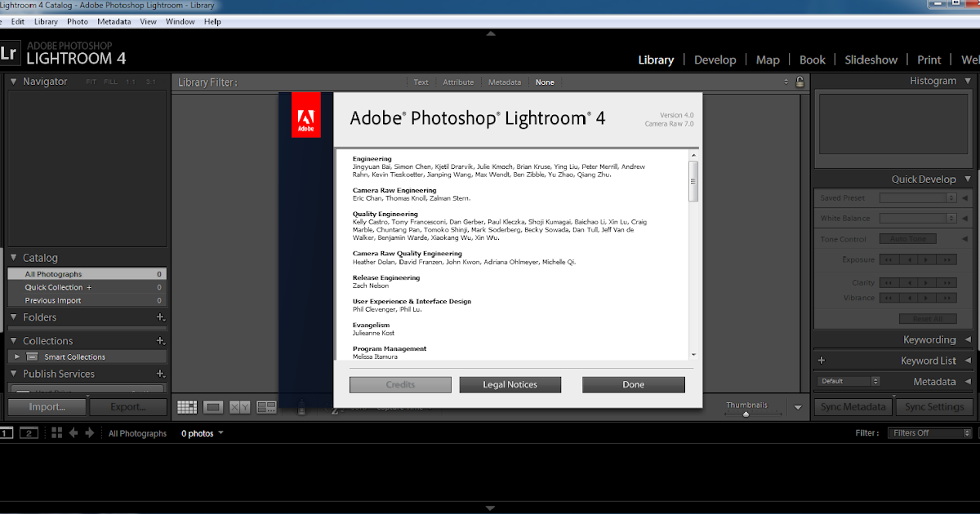Click the Smart Collections set icon
Image resolution: width=980 pixels, height=514 pixels.
click(x=32, y=357)
